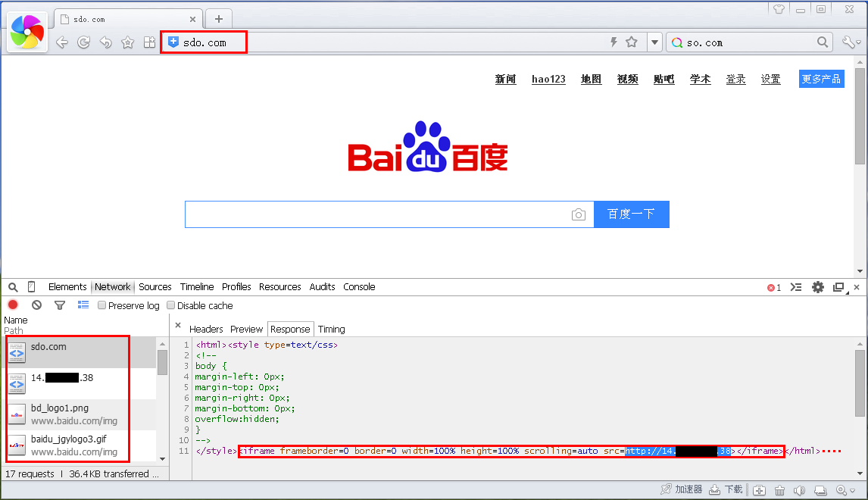The height and width of the screenshot is (500, 868).
Task: Switch to the Headers tab
Action: 206,329
